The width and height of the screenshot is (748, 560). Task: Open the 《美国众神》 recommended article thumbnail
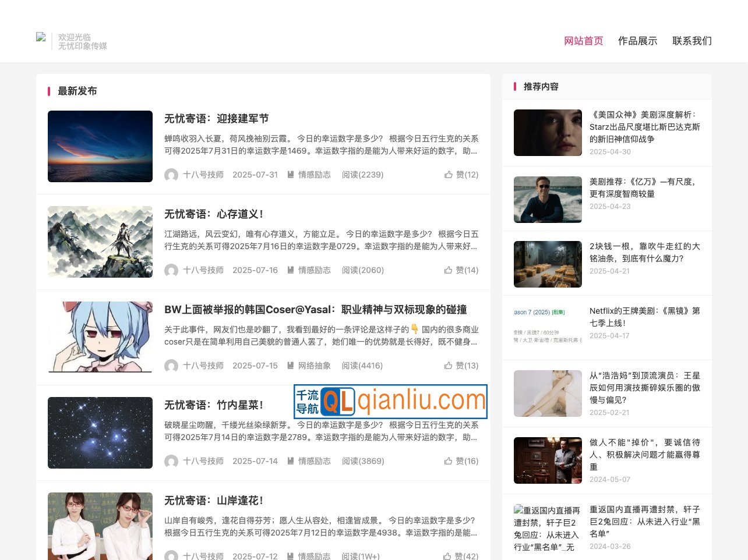[x=548, y=132]
